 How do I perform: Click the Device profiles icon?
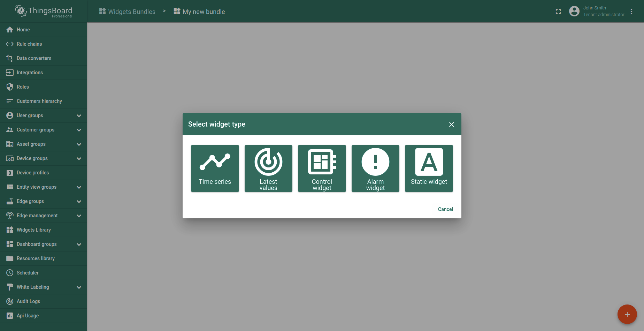click(x=10, y=173)
